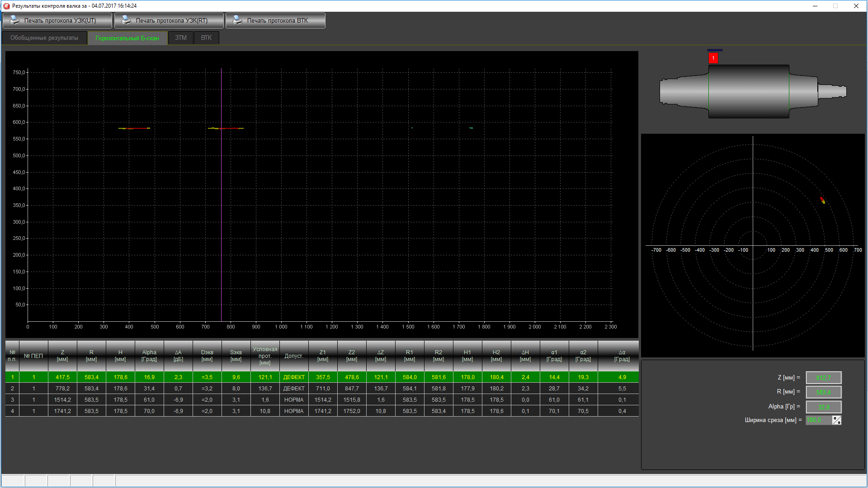Click НОРМА status in row 3
Screen dimensions: 868x488
(294, 400)
